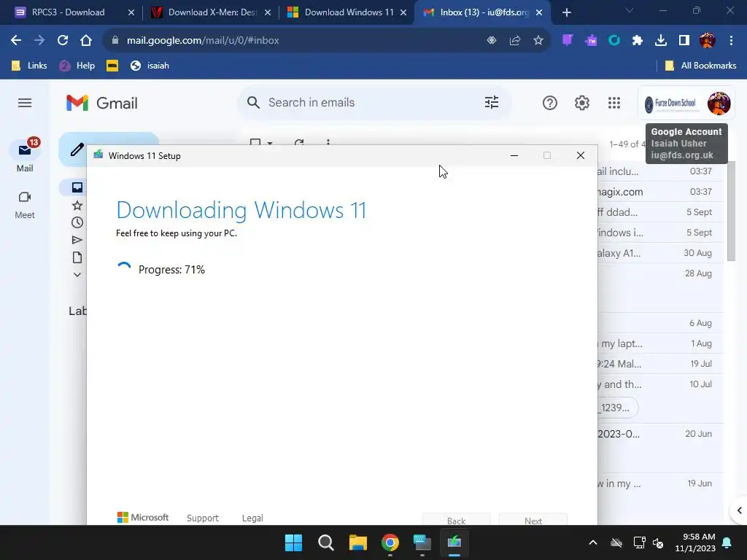Viewport: 747px width, 560px height.
Task: Open notifications bell in system tray
Action: (x=727, y=542)
